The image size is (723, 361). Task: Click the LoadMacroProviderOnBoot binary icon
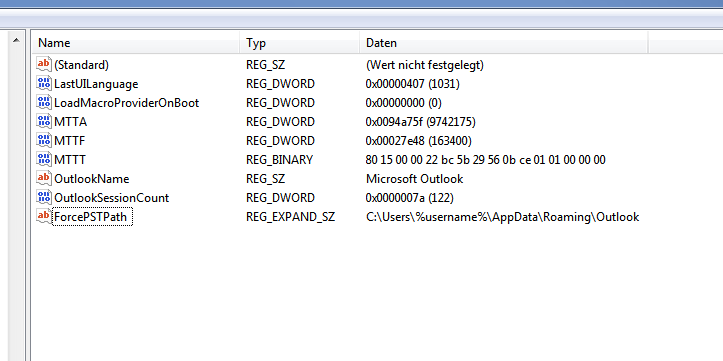[44, 102]
